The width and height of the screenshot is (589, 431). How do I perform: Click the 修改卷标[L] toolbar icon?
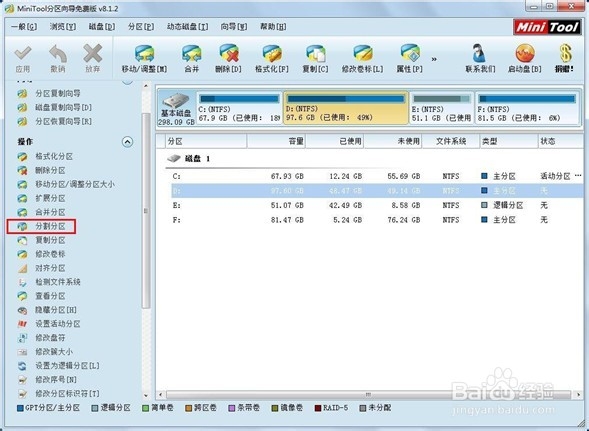[362, 53]
